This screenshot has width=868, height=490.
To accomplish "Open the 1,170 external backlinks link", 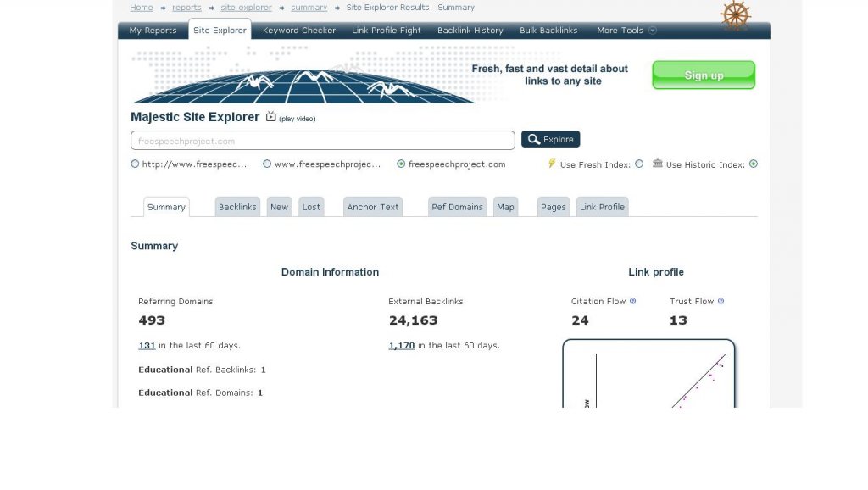I will [x=401, y=346].
